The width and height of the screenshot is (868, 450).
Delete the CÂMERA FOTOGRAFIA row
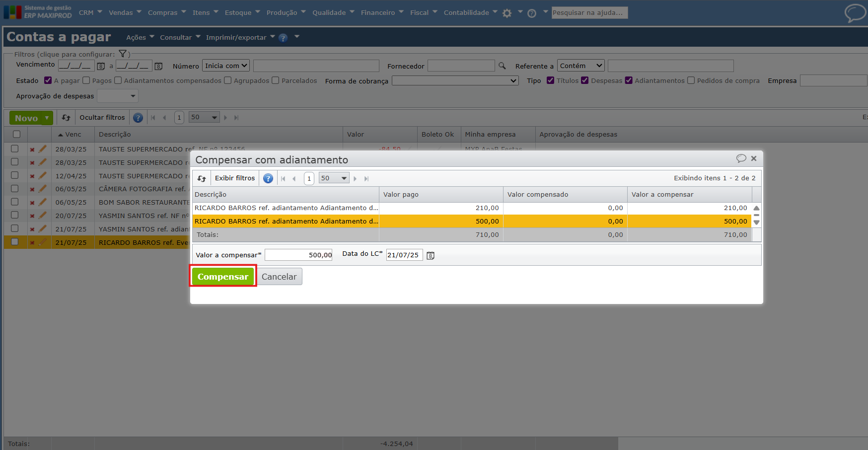click(x=32, y=189)
